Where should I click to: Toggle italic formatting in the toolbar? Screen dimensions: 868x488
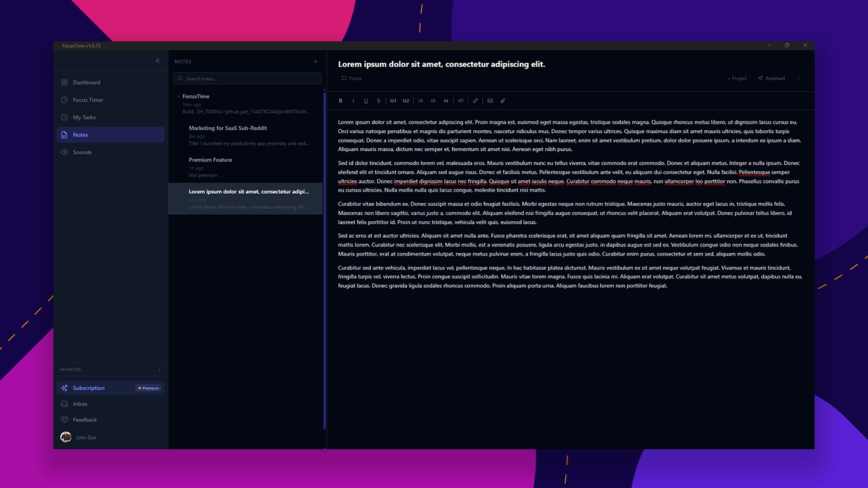tap(353, 101)
